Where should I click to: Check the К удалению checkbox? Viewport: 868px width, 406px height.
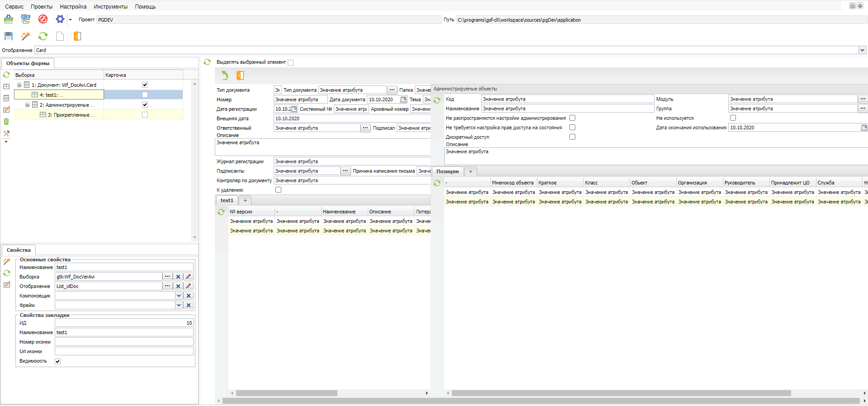pos(278,190)
